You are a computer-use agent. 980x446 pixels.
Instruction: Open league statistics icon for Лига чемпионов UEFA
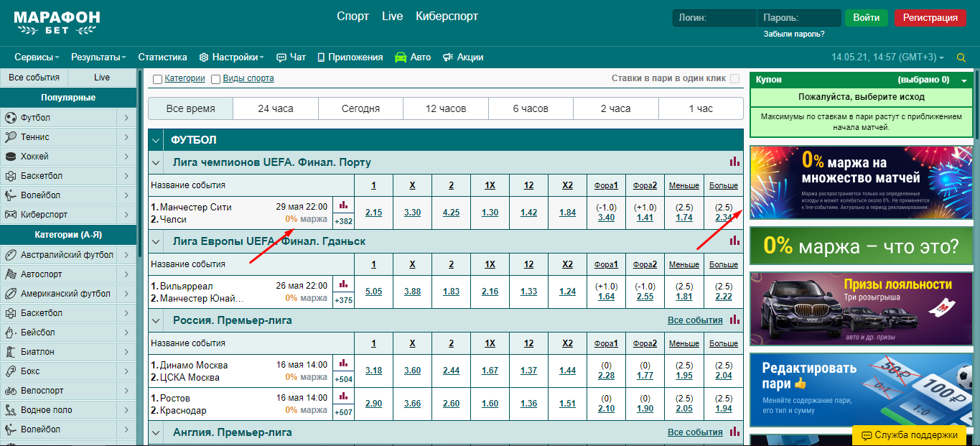click(x=734, y=162)
